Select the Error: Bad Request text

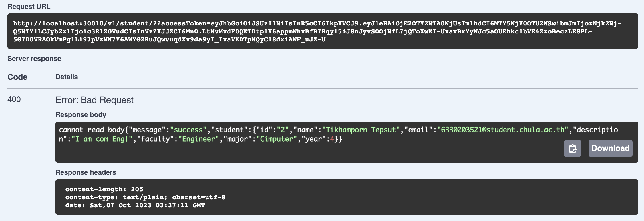click(94, 100)
